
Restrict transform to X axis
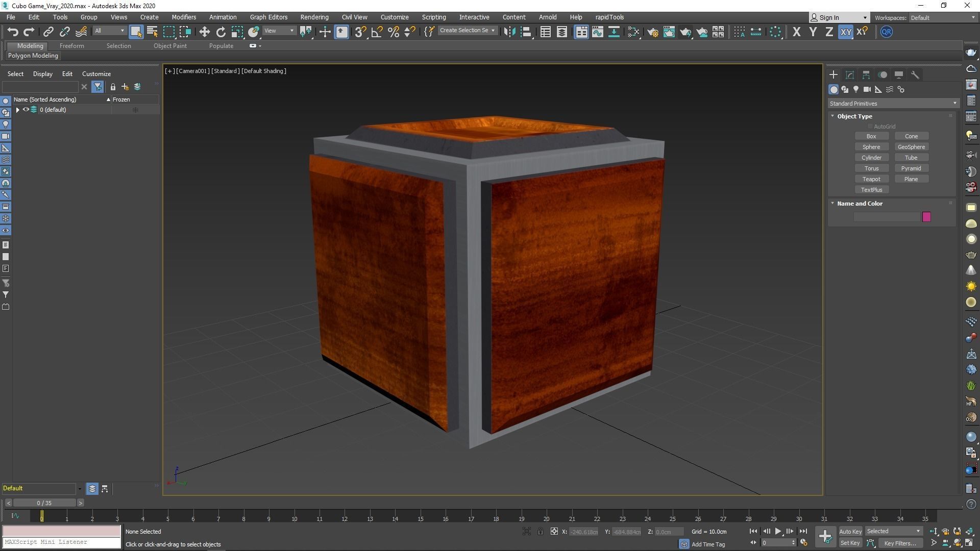click(x=796, y=32)
